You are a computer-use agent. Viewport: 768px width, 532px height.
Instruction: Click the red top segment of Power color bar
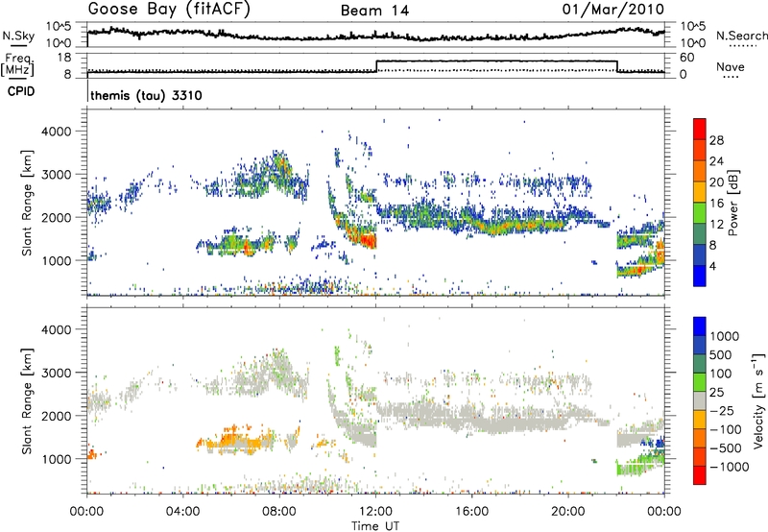(700, 129)
